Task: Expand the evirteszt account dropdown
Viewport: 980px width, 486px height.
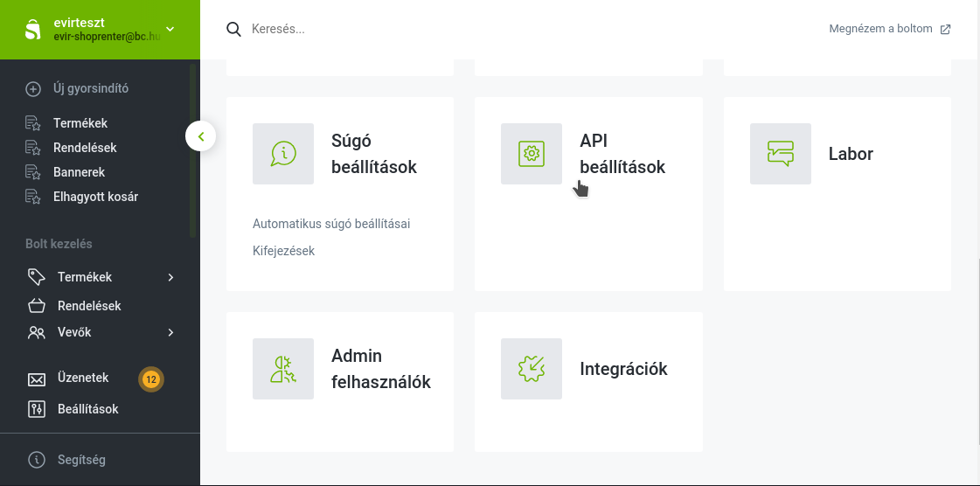Action: point(170,29)
